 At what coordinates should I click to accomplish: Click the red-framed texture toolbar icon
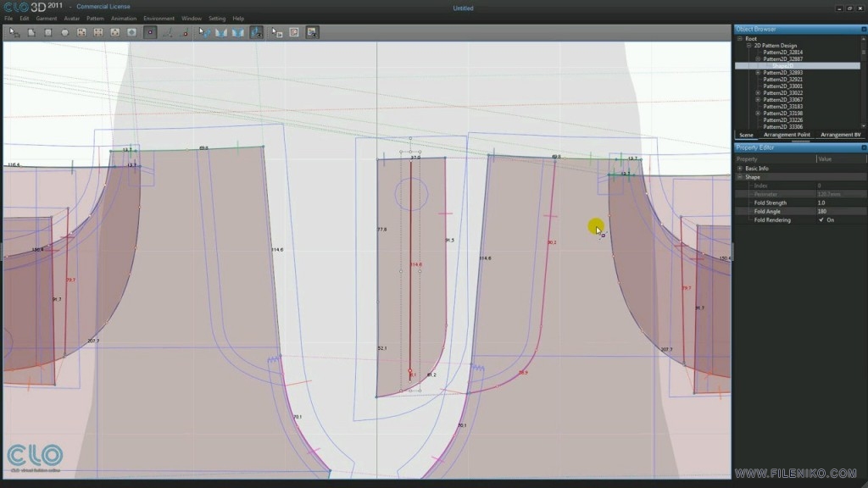click(294, 33)
